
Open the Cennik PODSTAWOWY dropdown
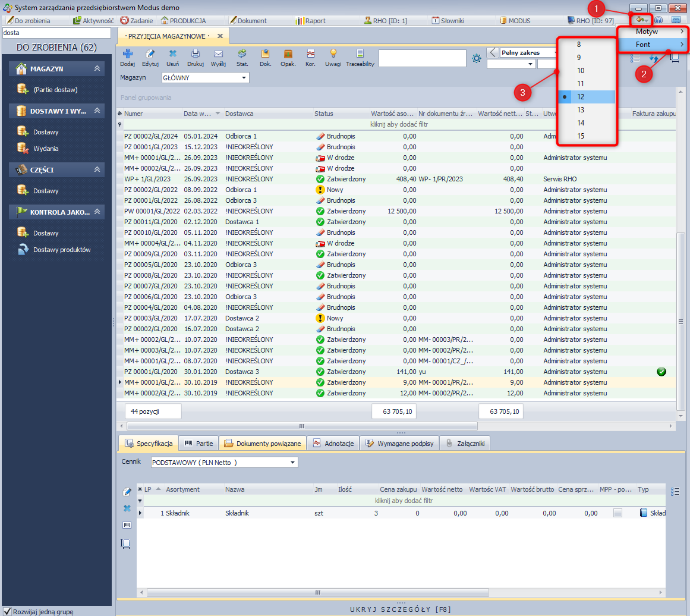[224, 462]
